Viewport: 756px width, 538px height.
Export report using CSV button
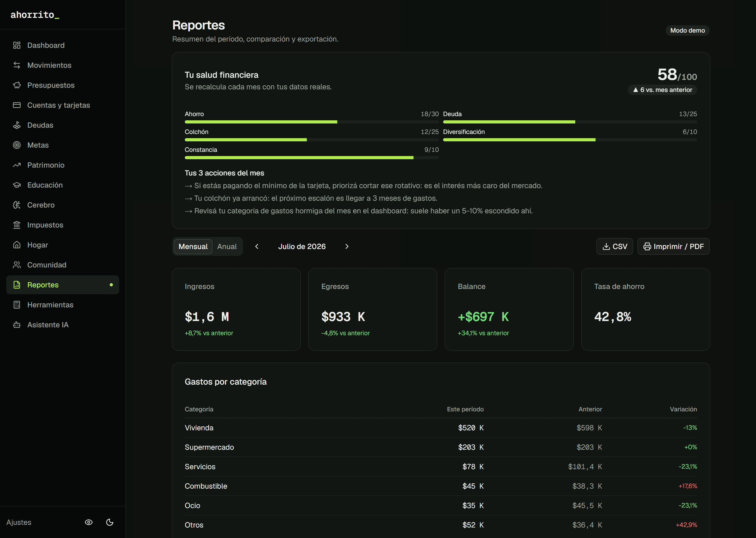(615, 246)
